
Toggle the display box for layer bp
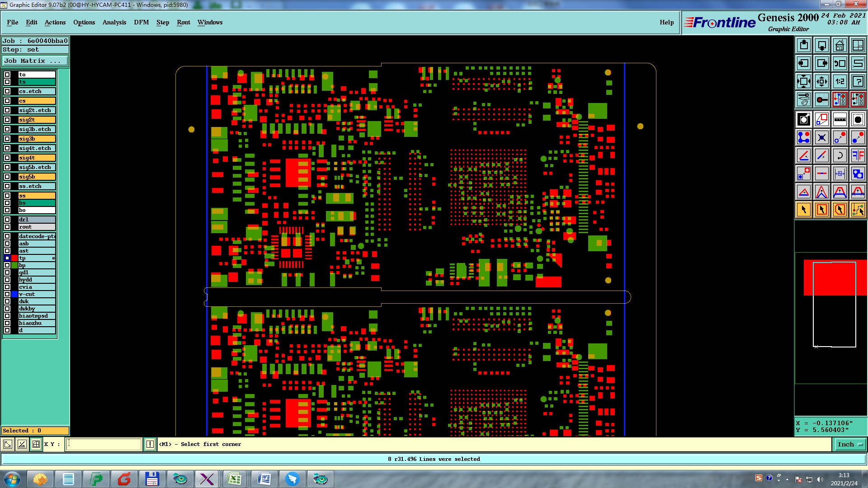7,265
